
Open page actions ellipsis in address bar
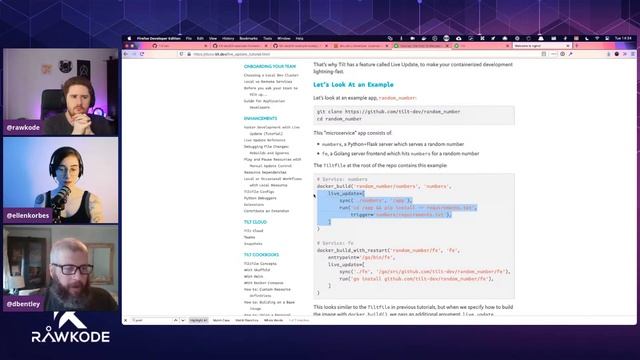[553, 54]
